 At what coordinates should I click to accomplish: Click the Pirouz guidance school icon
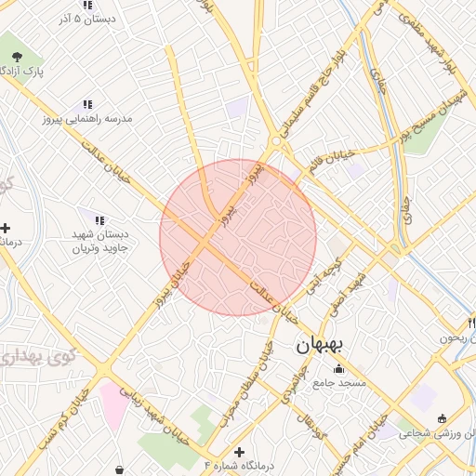(88, 104)
